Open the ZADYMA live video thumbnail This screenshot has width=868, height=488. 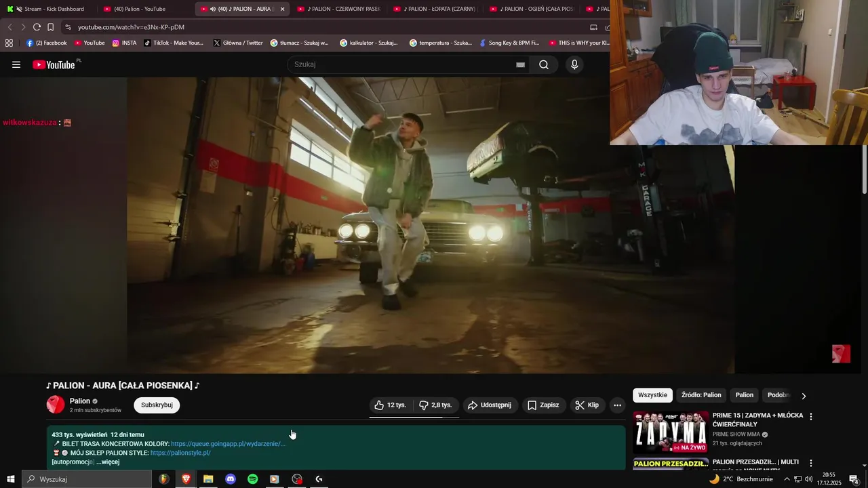tap(671, 432)
